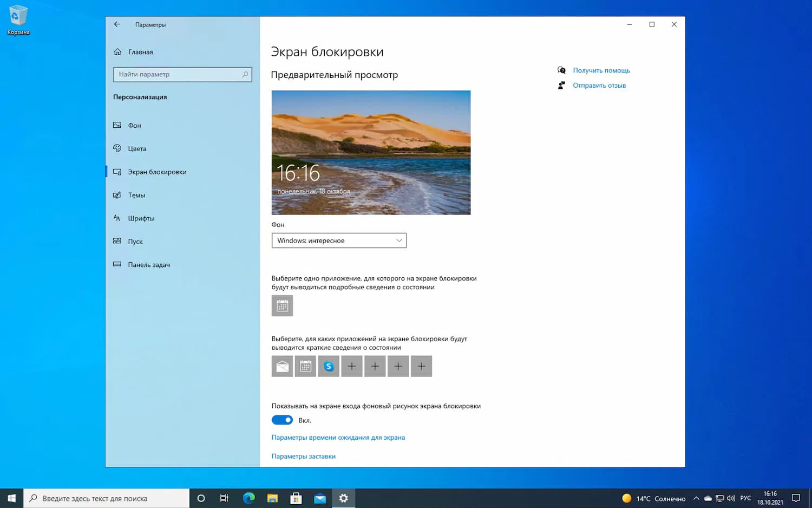This screenshot has height=508, width=812.
Task: Click the lock screen preview image
Action: click(x=371, y=153)
